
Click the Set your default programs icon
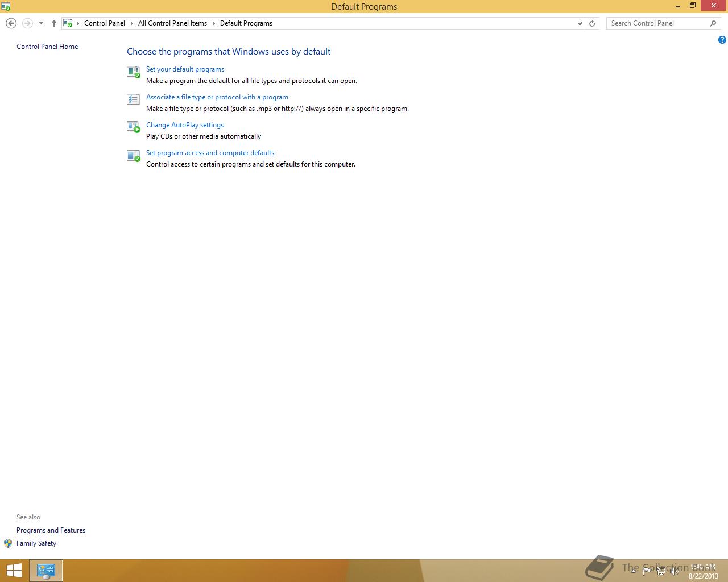coord(134,72)
